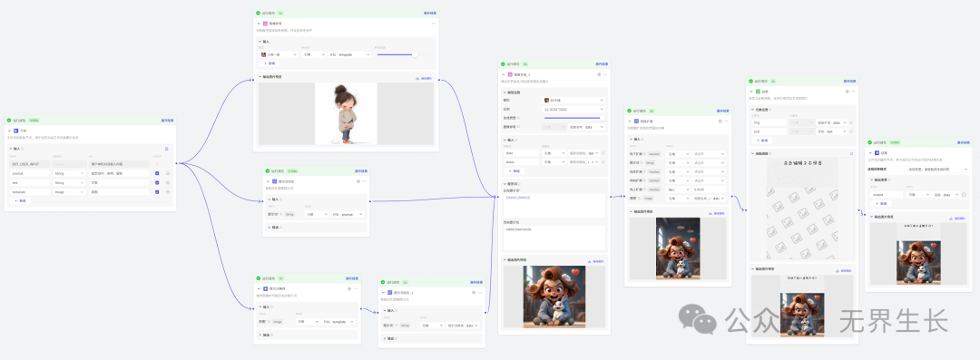Open Image type dropdown for template variable

pos(69,192)
